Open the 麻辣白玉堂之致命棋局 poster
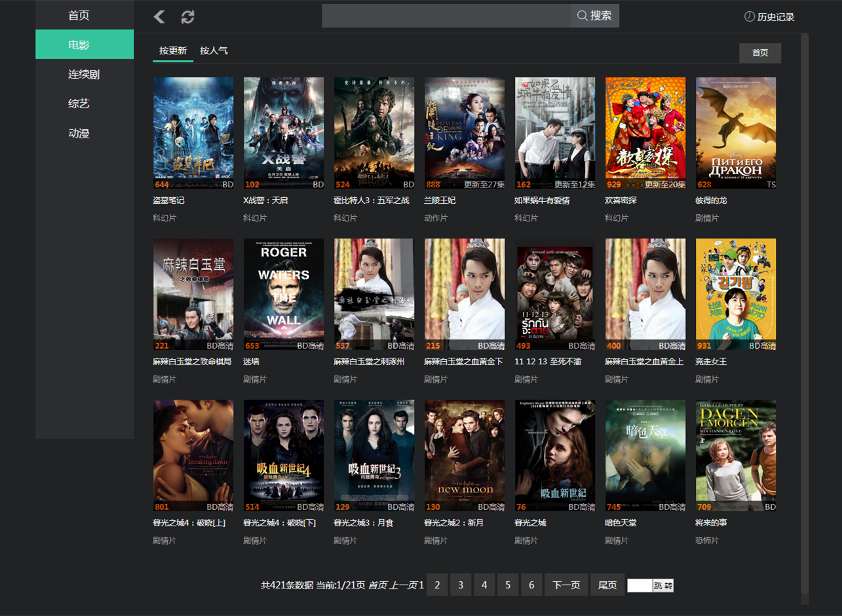The image size is (842, 616). click(x=193, y=294)
